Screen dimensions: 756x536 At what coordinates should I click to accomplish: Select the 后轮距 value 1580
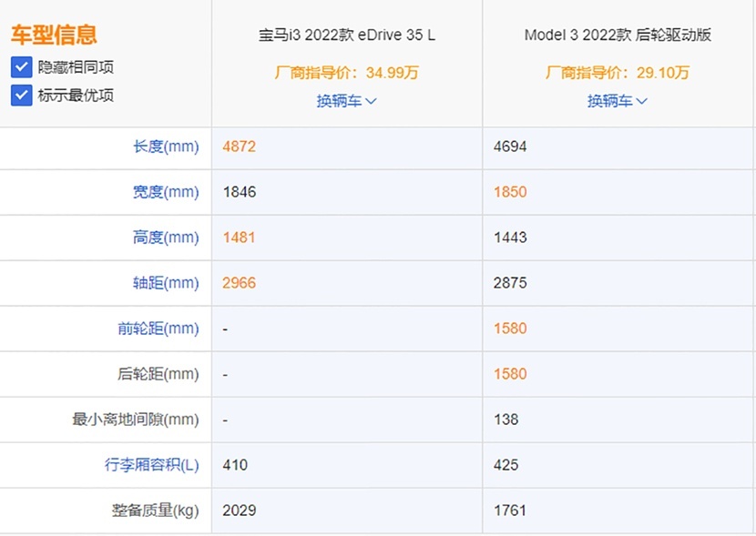click(x=510, y=374)
